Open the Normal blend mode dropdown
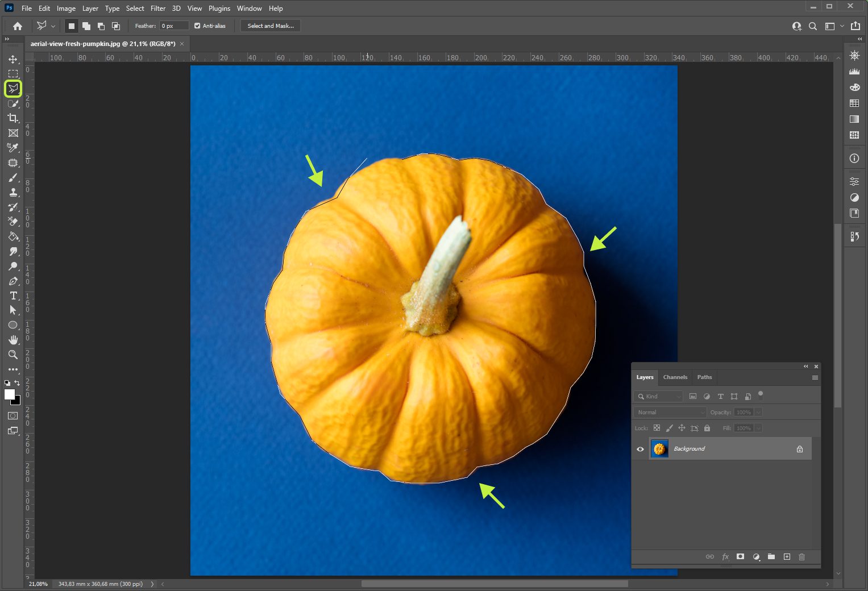Screen dimensions: 868x591 coord(670,412)
